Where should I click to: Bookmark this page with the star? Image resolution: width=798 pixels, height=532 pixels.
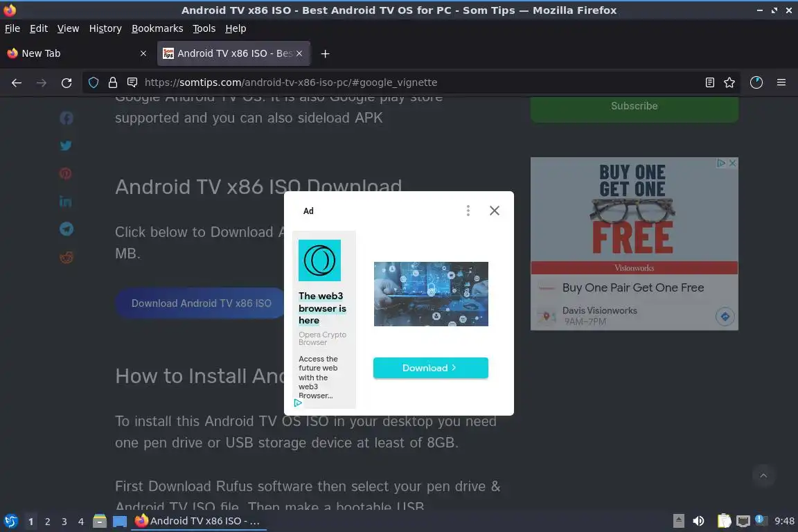(729, 82)
